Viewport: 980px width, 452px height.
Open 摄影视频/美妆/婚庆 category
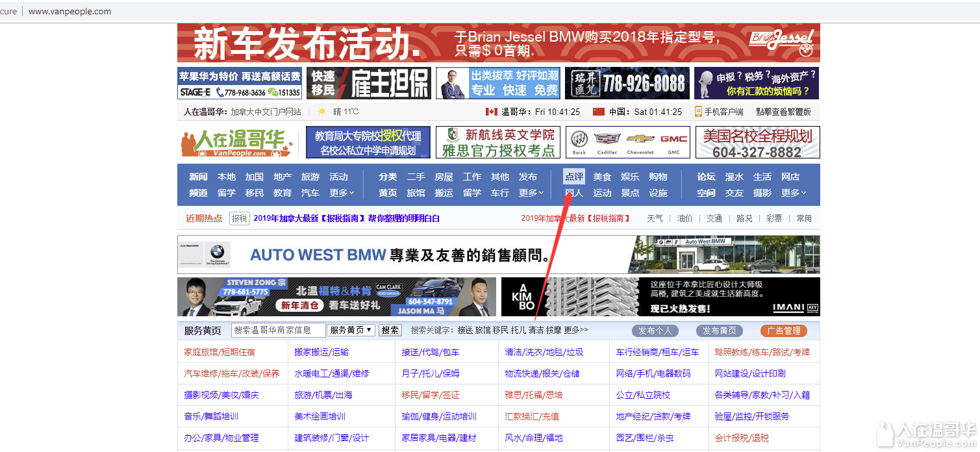[221, 395]
